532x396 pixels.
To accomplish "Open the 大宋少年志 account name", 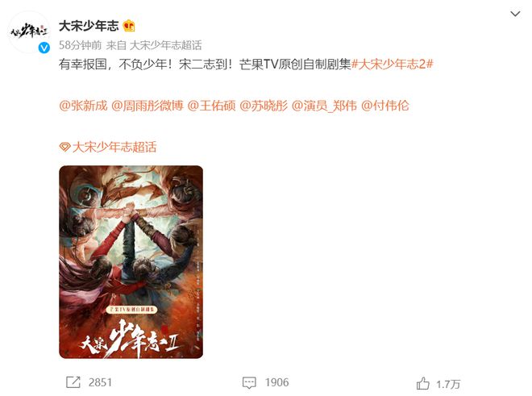I will [x=89, y=26].
